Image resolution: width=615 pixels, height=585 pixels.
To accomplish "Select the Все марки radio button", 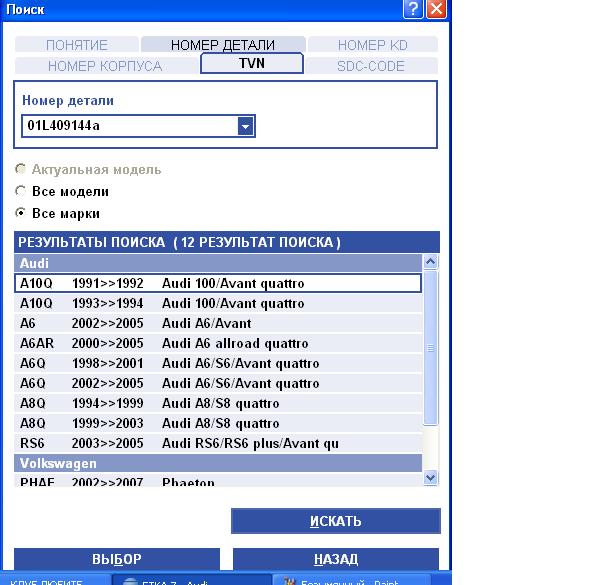I will [21, 213].
